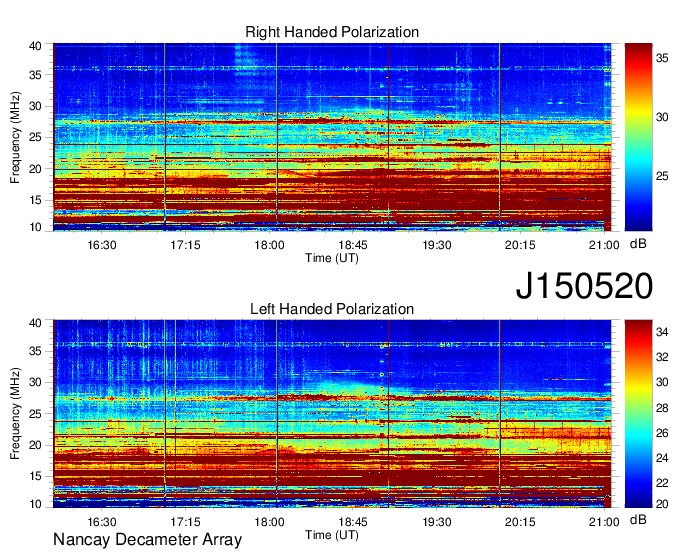Click the 18:00 time label on upper plot

tap(269, 245)
